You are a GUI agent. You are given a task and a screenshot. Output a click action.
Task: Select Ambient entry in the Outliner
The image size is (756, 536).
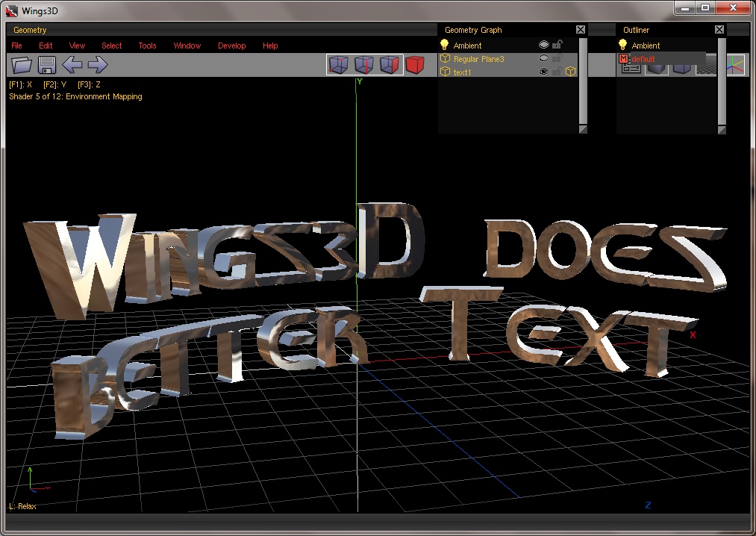666,45
